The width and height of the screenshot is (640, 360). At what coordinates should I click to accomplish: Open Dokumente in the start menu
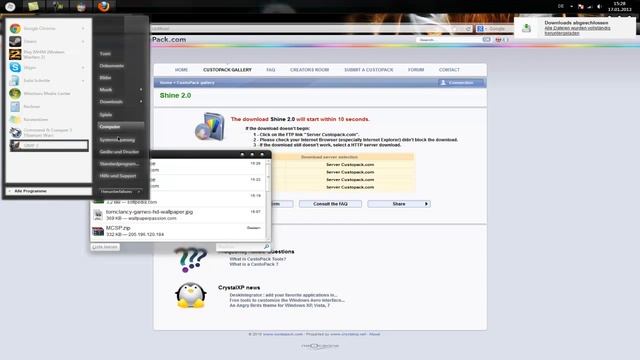point(112,66)
